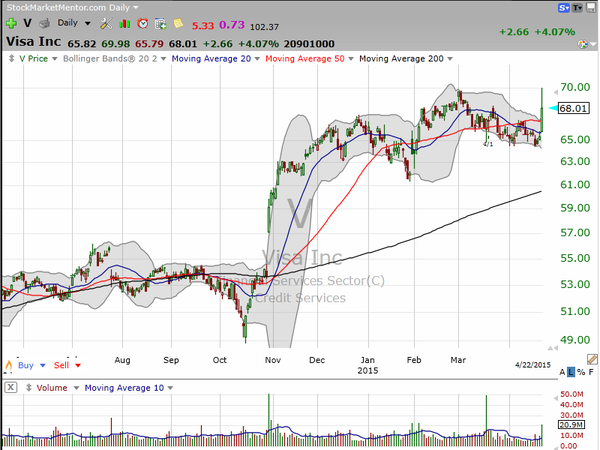Expand the Volume indicator dropdown arrow

coord(76,388)
